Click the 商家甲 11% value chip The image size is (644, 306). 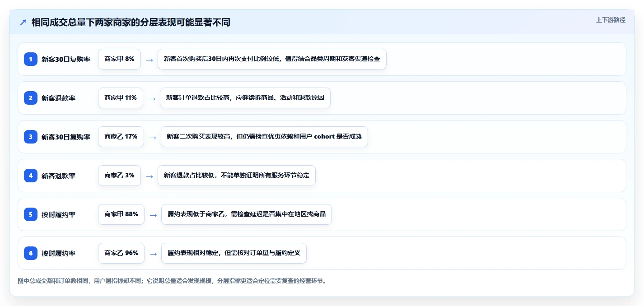coord(121,98)
